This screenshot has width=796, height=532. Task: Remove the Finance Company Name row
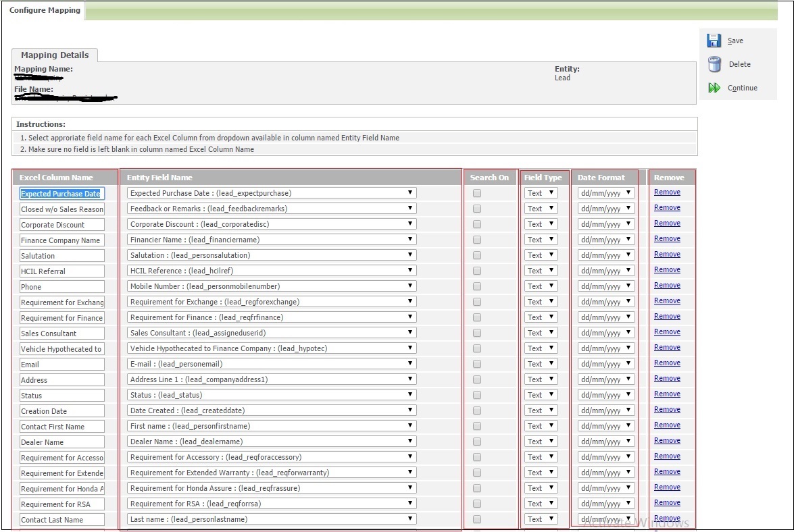click(667, 238)
